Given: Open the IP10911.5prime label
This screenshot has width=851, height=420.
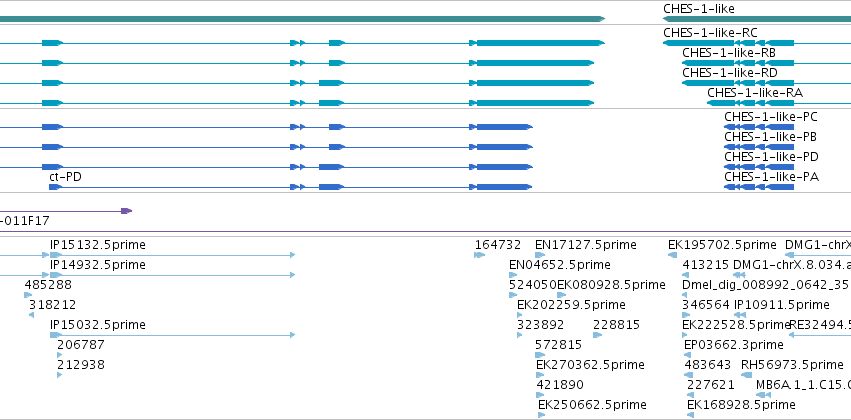Looking at the screenshot, I should click(x=782, y=305).
